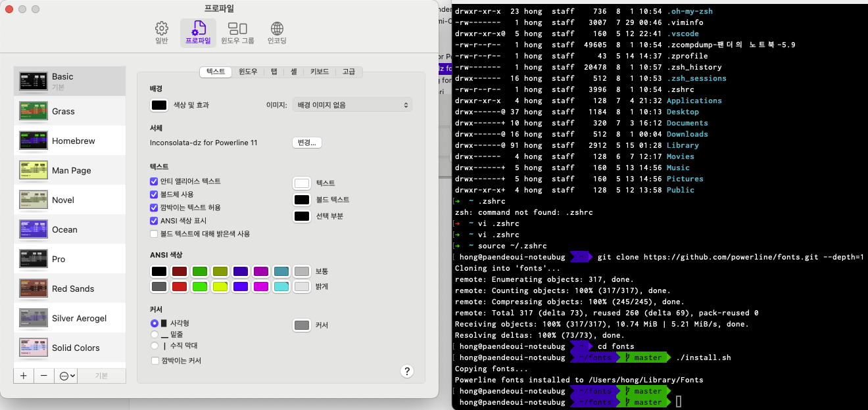Image resolution: width=868 pixels, height=410 pixels.
Task: Select 수직 막대 cursor radio button
Action: [155, 346]
